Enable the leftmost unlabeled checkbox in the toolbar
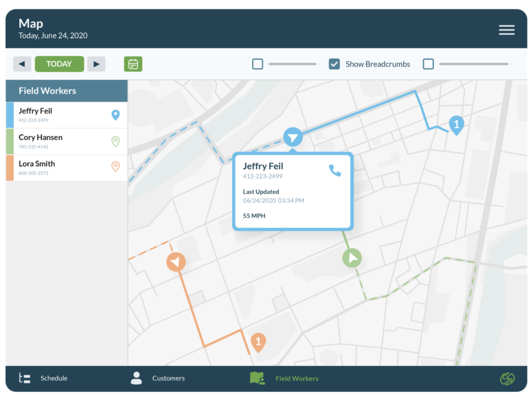This screenshot has width=532, height=397. pyautogui.click(x=258, y=63)
